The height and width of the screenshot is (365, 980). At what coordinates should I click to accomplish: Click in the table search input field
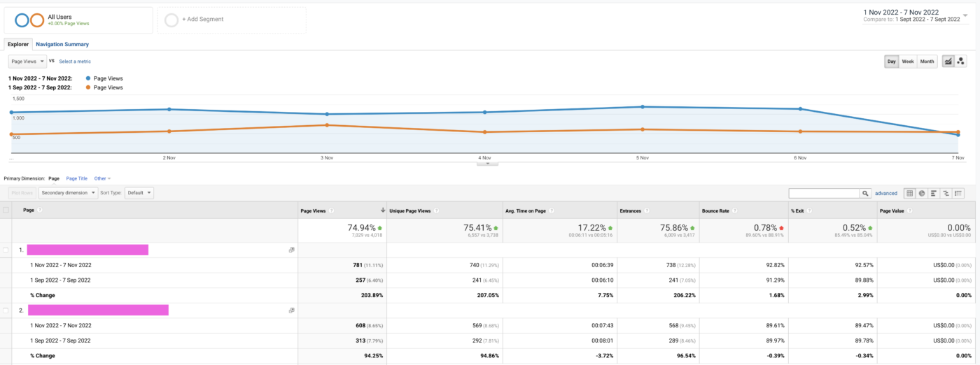825,193
